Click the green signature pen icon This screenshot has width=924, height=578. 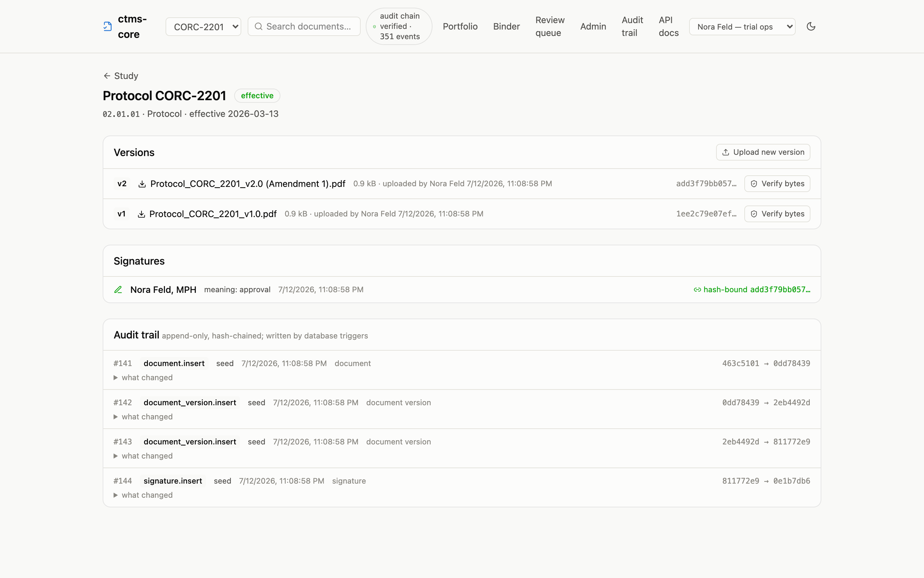click(118, 290)
